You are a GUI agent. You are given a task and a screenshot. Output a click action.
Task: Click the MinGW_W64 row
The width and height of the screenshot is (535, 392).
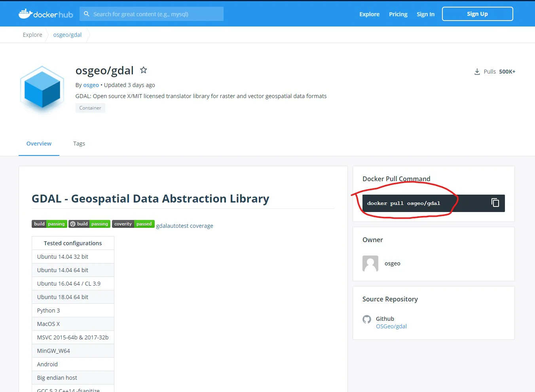pyautogui.click(x=73, y=351)
